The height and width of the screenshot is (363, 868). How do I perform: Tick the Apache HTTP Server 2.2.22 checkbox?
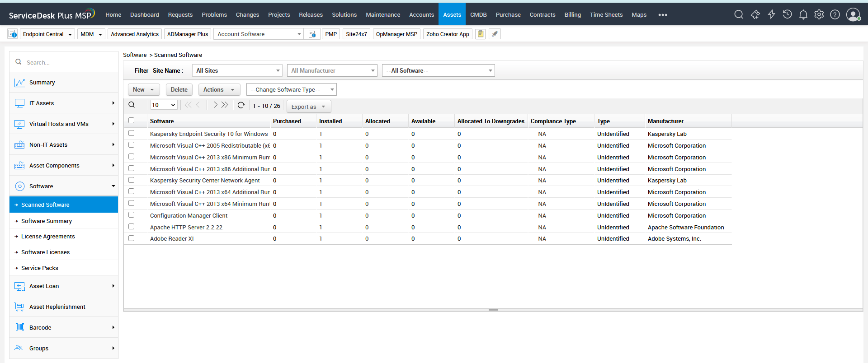point(132,227)
